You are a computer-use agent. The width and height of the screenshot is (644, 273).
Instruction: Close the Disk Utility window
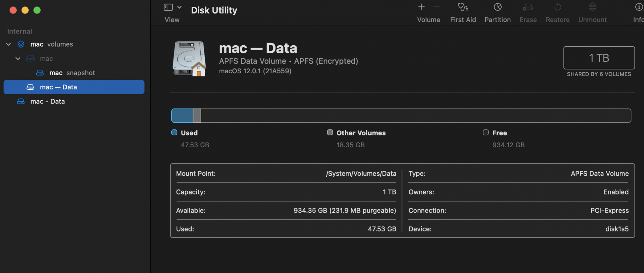pos(13,10)
